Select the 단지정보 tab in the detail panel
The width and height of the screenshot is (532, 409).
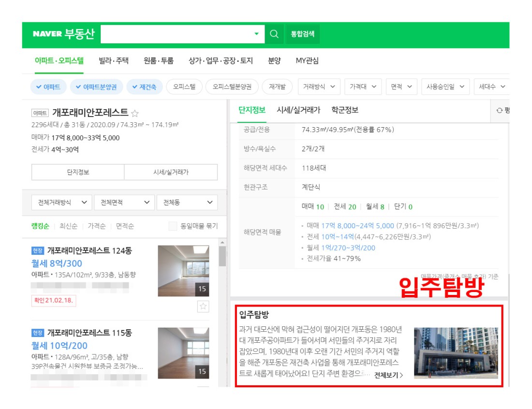point(252,110)
